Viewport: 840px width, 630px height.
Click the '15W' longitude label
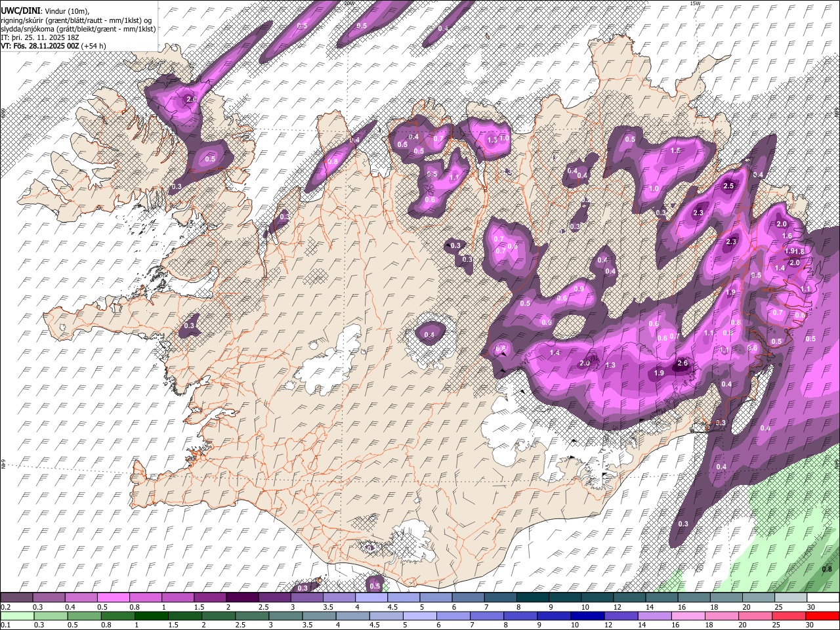(x=696, y=3)
